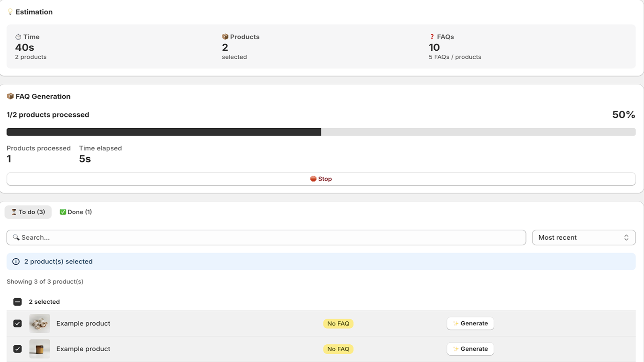Select the To do (3) tab
The height and width of the screenshot is (362, 644).
tap(28, 212)
